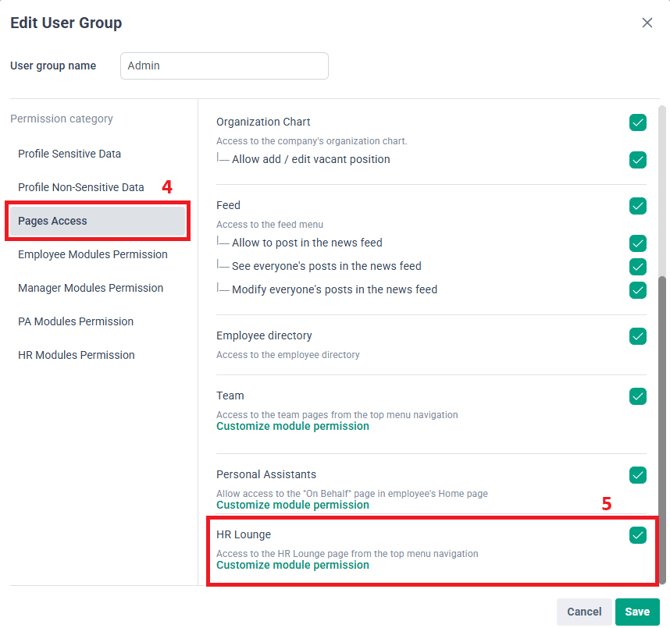670x628 pixels.
Task: Disable Team page access checkbox
Action: pos(637,396)
